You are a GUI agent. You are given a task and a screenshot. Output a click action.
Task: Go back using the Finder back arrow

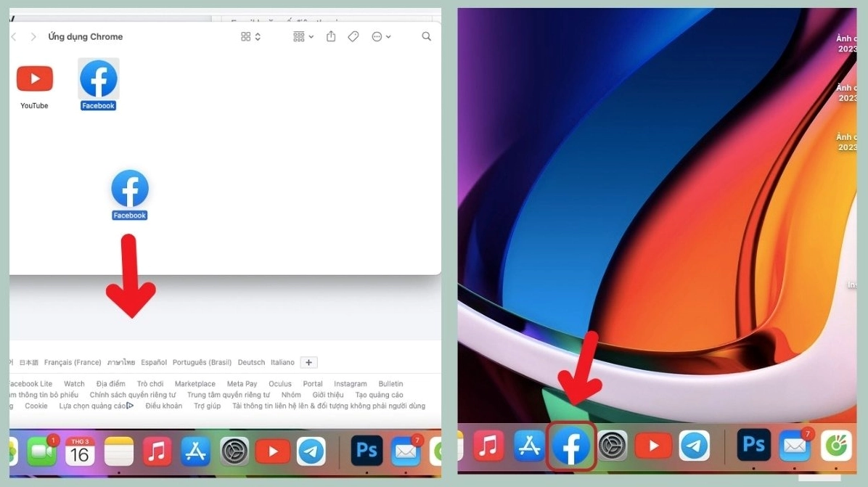coord(14,36)
